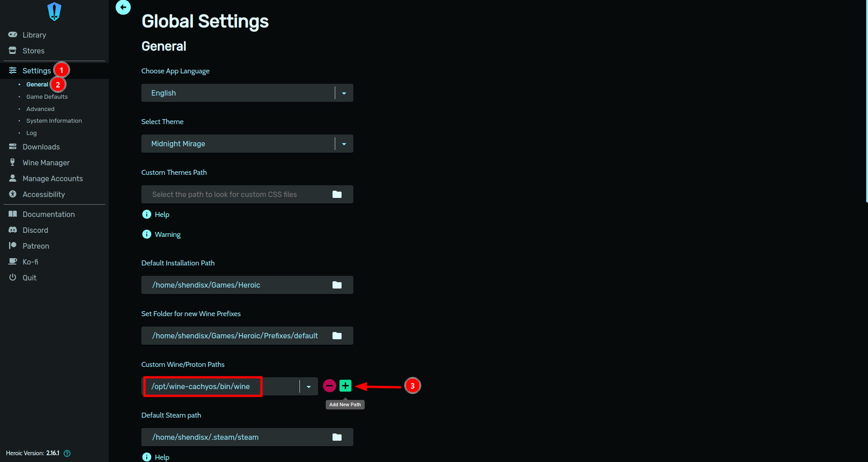Image resolution: width=868 pixels, height=462 pixels.
Task: Select Game Defaults settings subsection
Action: tap(47, 97)
